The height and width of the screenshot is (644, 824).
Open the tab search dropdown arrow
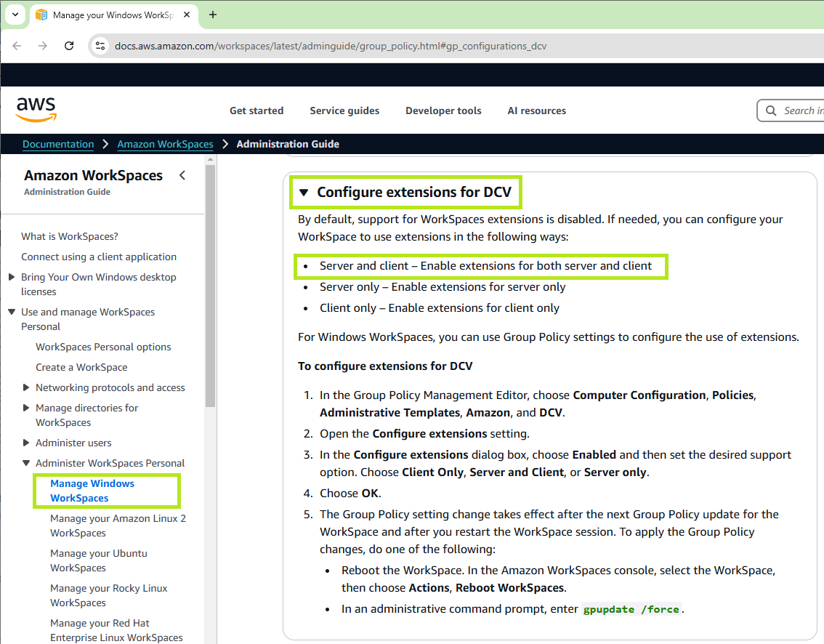point(15,15)
